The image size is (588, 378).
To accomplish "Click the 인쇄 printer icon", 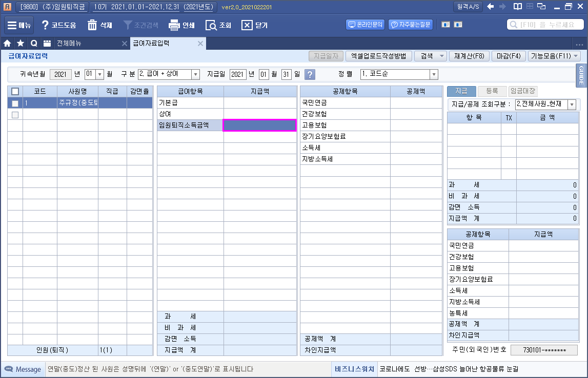I will point(174,25).
